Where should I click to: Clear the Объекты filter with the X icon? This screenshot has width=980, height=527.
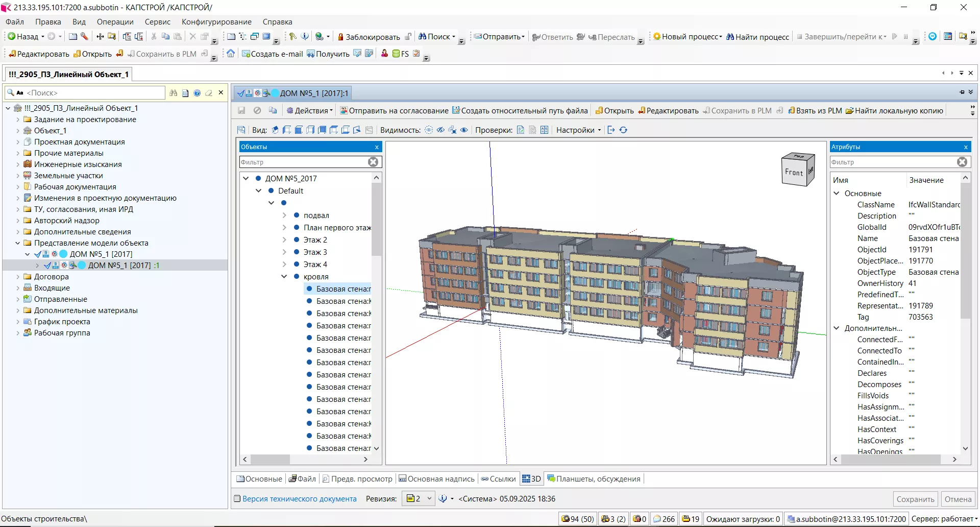[374, 162]
